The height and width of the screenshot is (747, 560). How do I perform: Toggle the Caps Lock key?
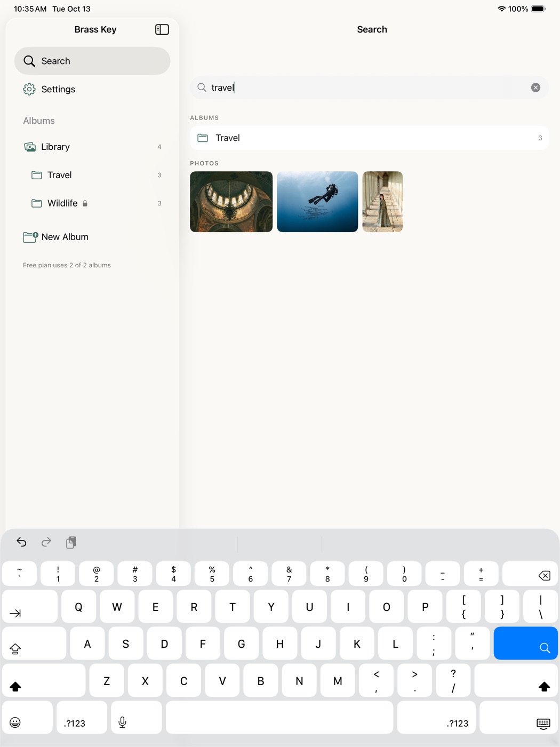34,643
